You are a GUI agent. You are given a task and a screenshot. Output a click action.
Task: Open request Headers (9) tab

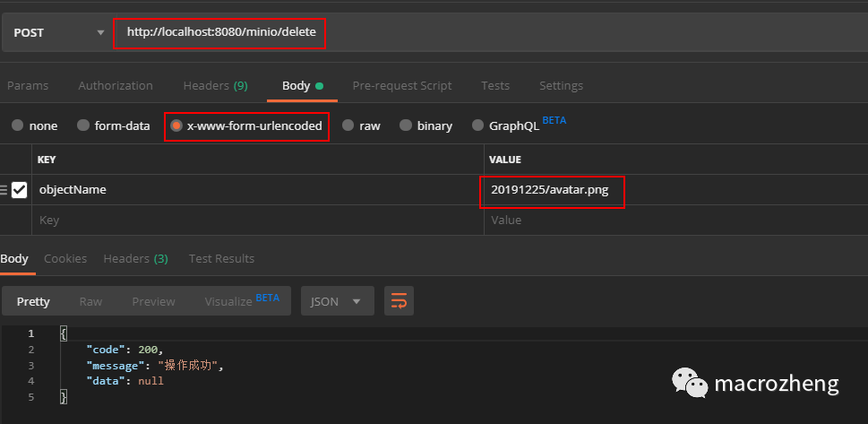coord(215,86)
